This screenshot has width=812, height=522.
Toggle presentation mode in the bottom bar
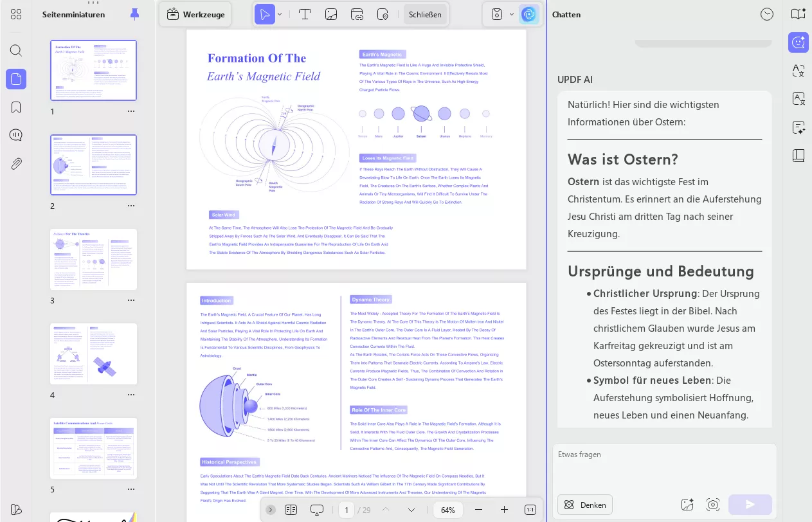(x=316, y=509)
